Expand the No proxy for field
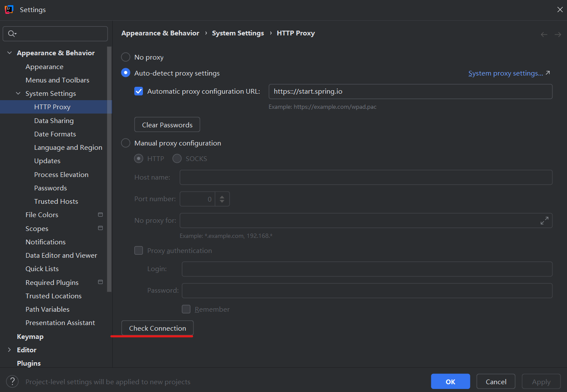The image size is (567, 392). [545, 220]
